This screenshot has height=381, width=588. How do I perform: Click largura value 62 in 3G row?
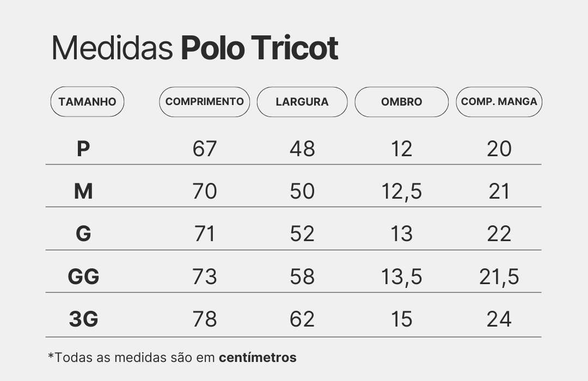click(302, 319)
